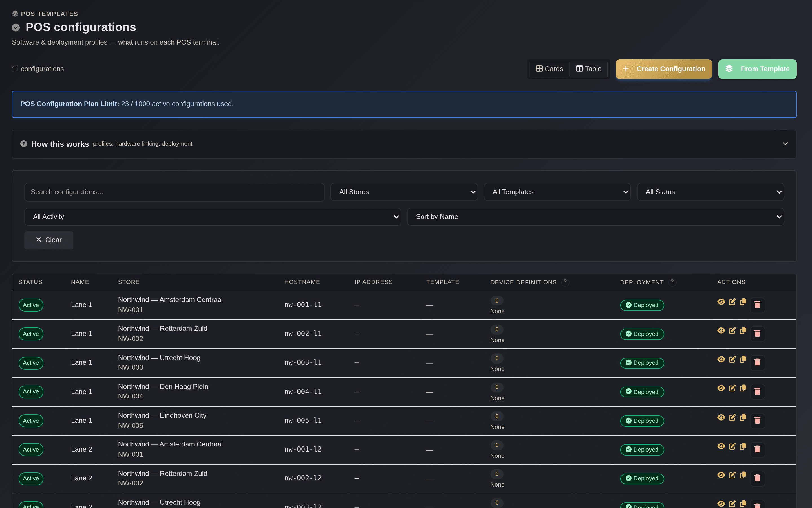Click the Create Configuration button

click(x=664, y=69)
